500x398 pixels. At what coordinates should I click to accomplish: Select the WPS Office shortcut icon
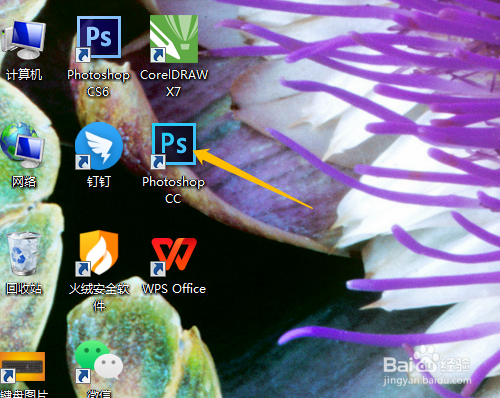(x=174, y=256)
